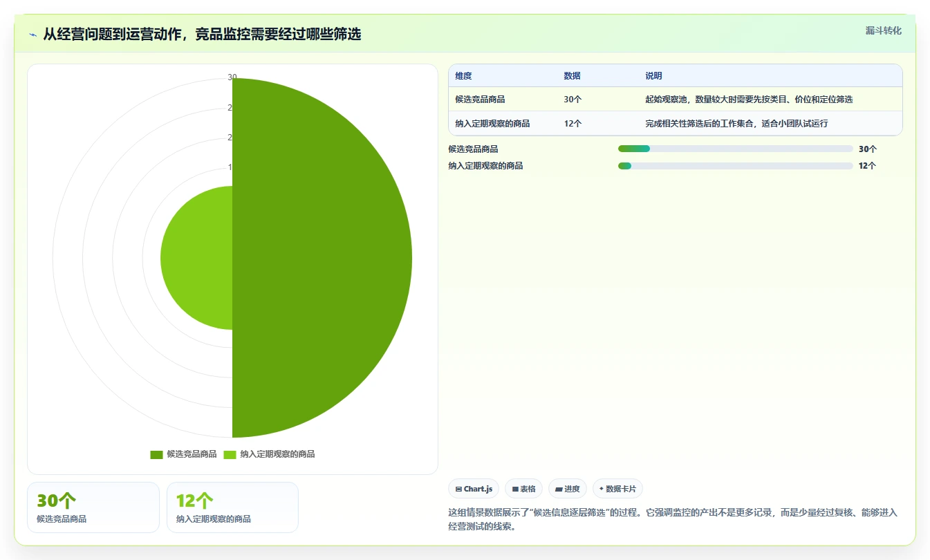The image size is (930, 560).
Task: Click the 说明 column header
Action: point(653,76)
